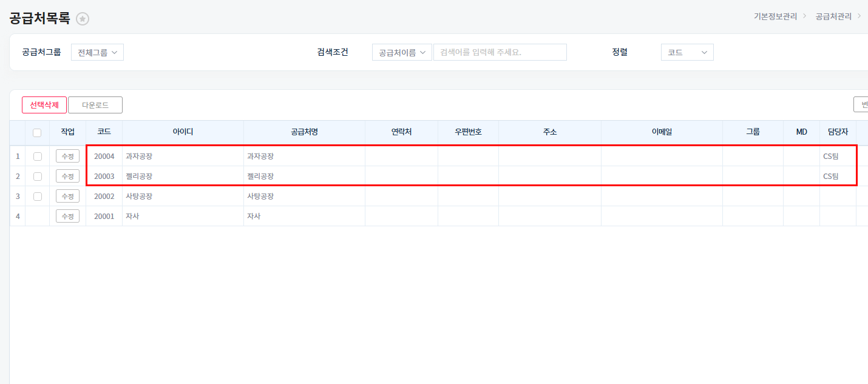
Task: Click the 선택삭제 button
Action: (44, 105)
